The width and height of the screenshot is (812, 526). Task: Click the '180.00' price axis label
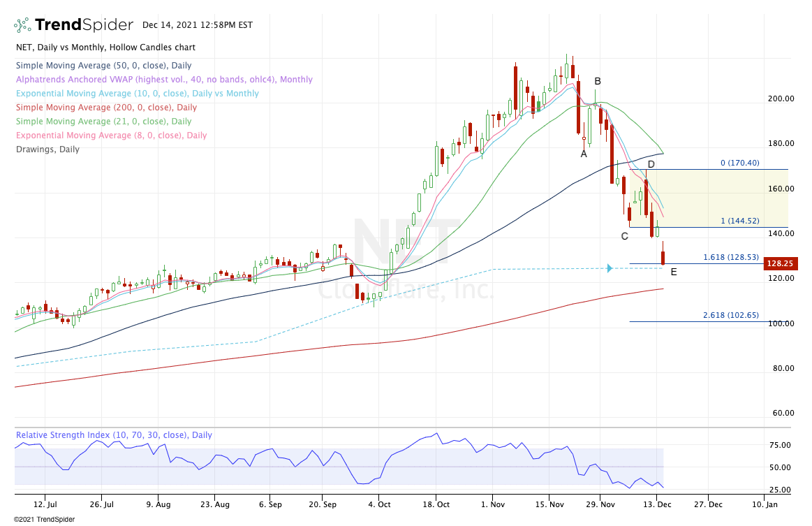781,143
